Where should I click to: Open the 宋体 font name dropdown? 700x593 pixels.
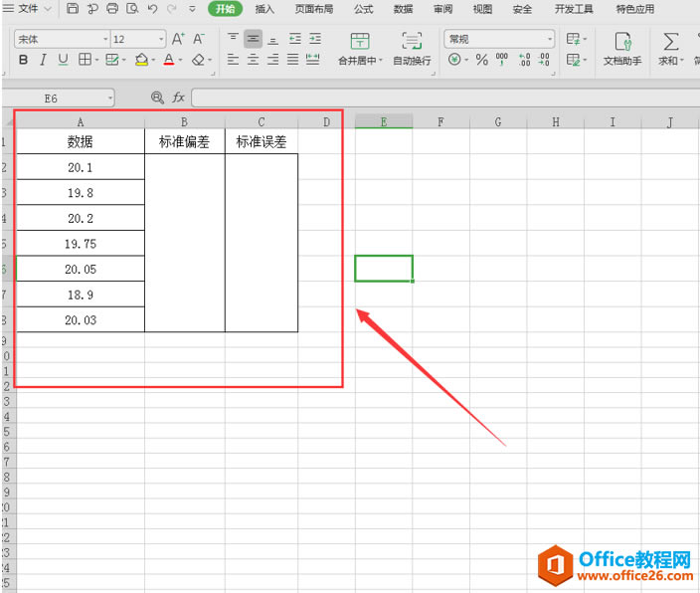click(x=105, y=40)
